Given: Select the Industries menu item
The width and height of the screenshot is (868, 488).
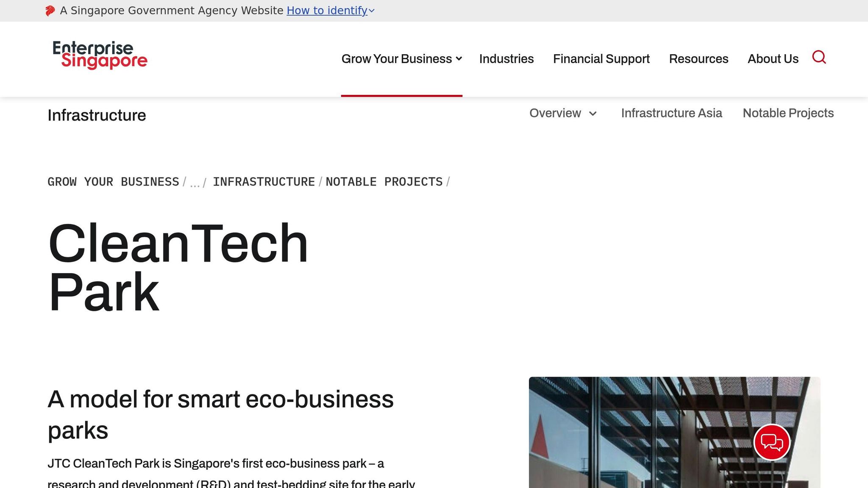Looking at the screenshot, I should [x=506, y=59].
